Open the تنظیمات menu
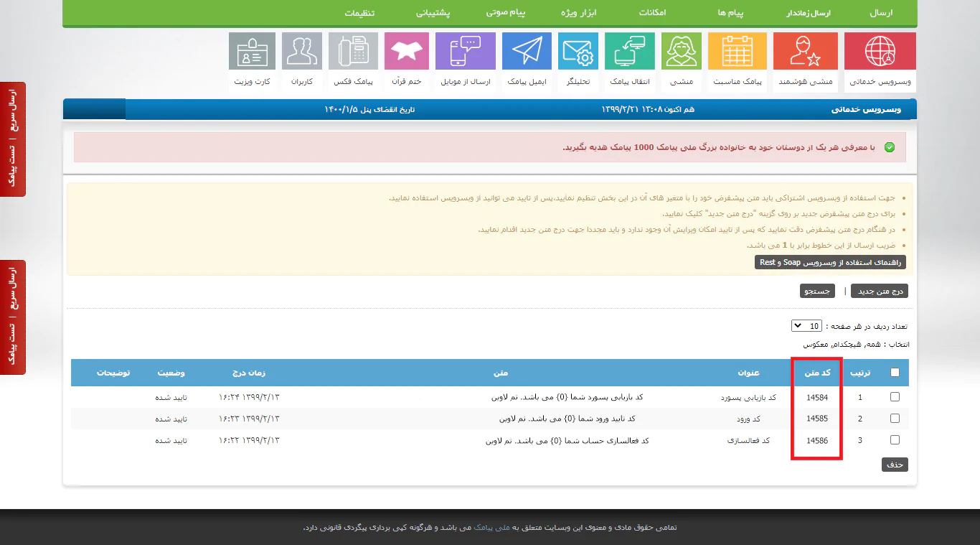 point(359,13)
